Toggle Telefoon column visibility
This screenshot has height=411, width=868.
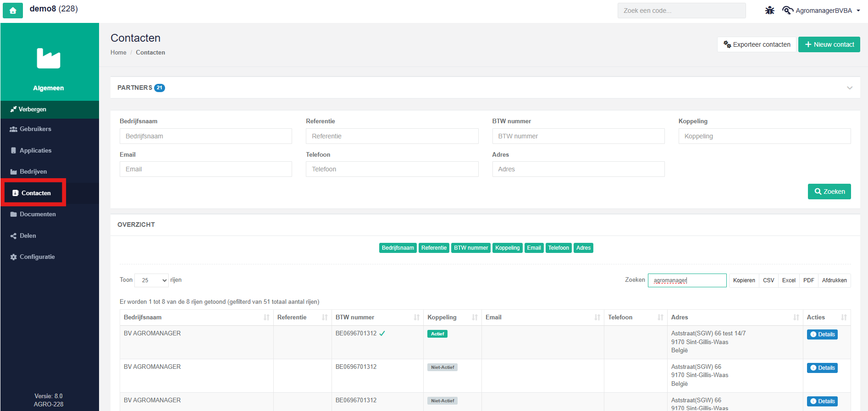pos(558,248)
